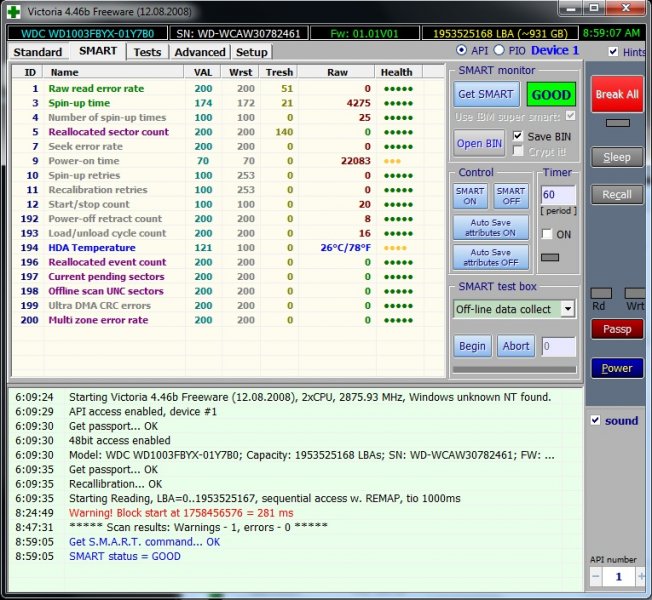Click the SMART ON button

click(470, 196)
